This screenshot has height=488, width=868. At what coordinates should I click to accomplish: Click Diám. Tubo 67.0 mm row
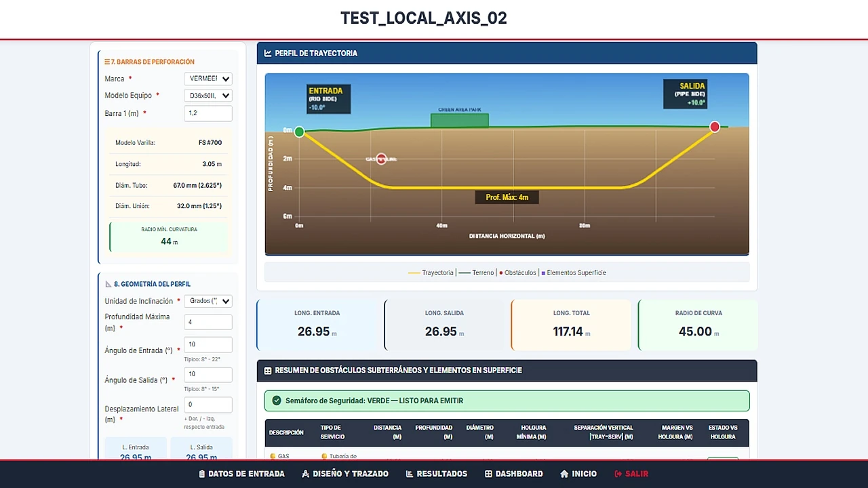pos(169,185)
